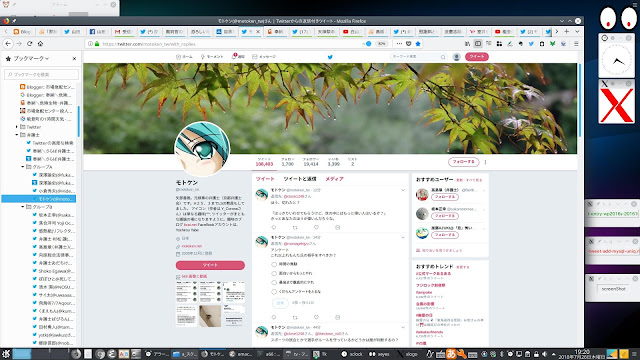Retweet the first tweet

(295, 227)
